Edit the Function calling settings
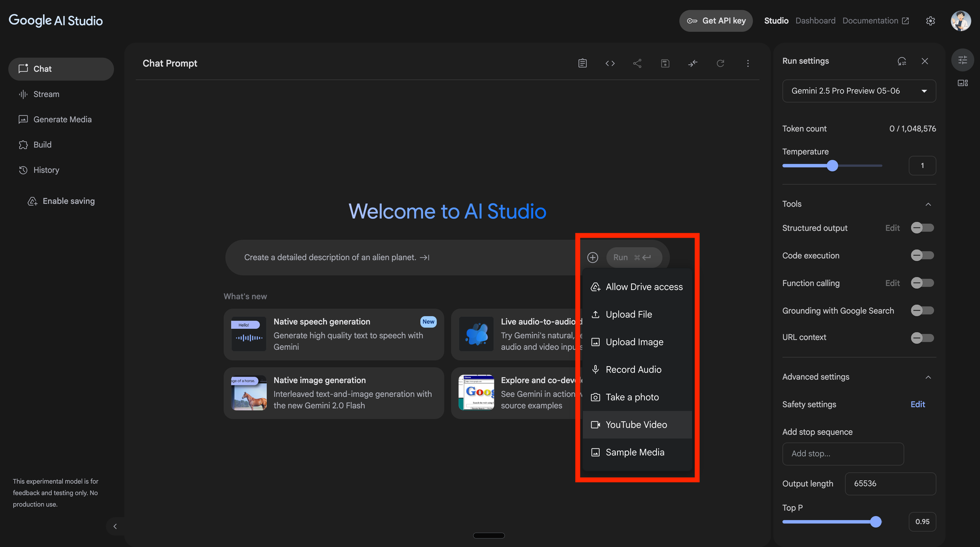The height and width of the screenshot is (547, 980). coord(892,283)
